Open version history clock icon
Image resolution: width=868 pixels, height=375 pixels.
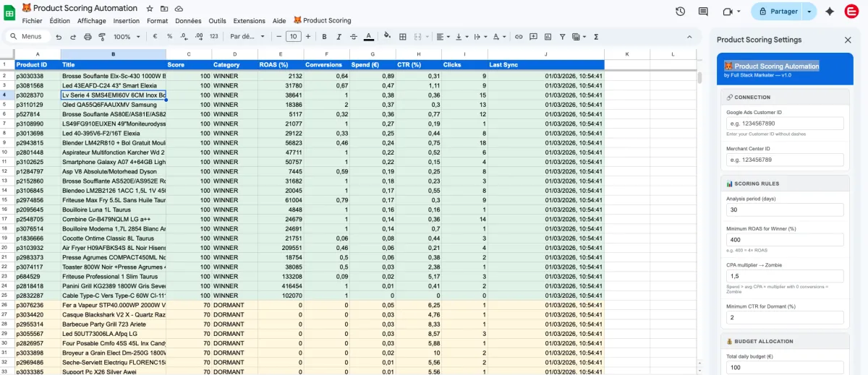tap(680, 12)
